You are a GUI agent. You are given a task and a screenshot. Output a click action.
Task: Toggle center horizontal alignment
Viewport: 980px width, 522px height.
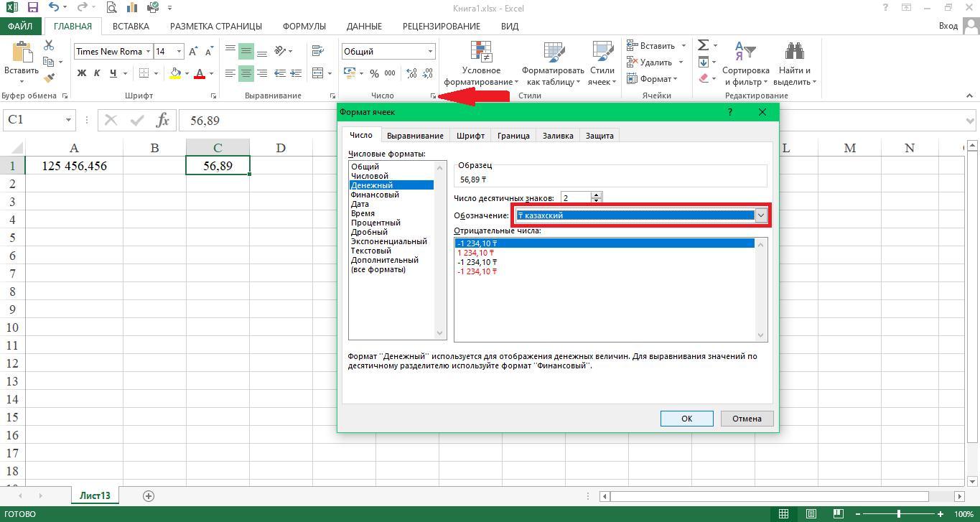click(x=246, y=73)
